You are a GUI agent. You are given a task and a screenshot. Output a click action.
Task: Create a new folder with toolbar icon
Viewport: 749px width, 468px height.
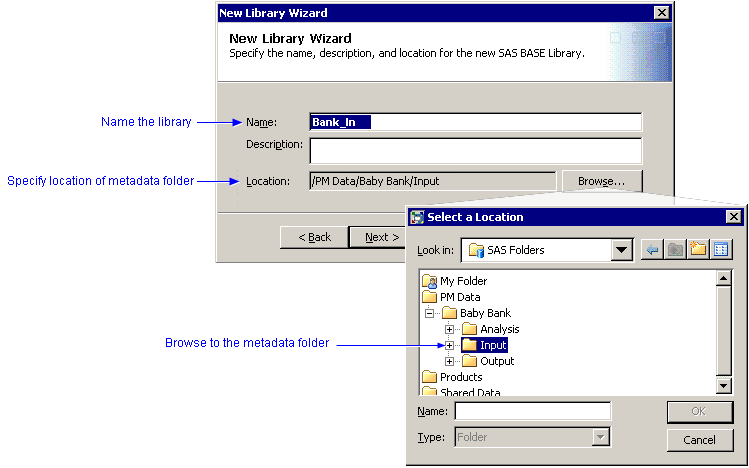(698, 250)
